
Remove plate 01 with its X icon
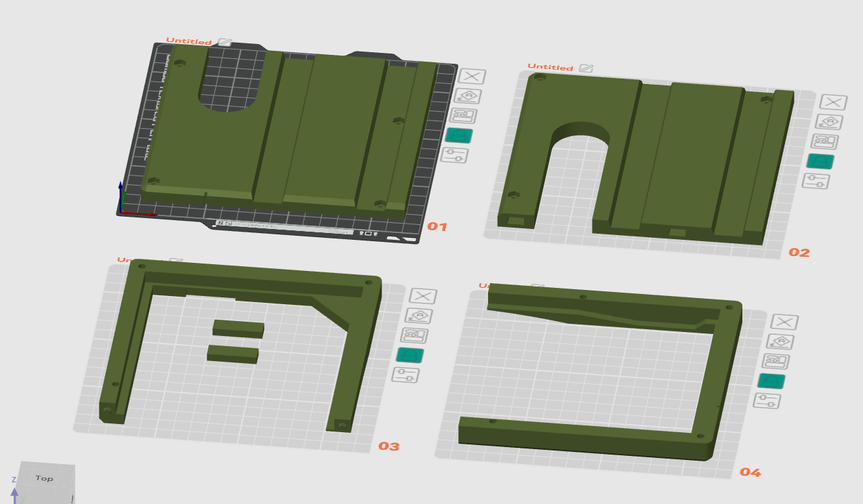472,77
